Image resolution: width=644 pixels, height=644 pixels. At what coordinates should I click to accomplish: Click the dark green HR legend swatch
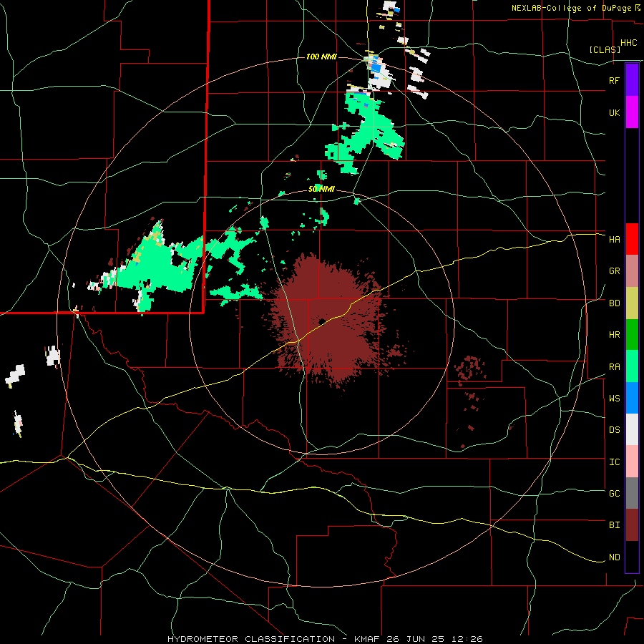coord(632,335)
